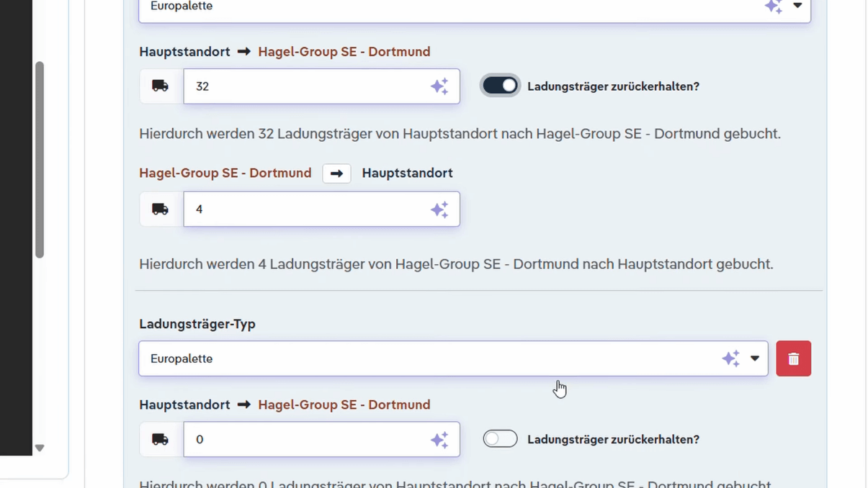Viewport: 868px width, 488px height.
Task: Click the sparkle icon in the lower Europalette dropdown
Action: point(731,358)
